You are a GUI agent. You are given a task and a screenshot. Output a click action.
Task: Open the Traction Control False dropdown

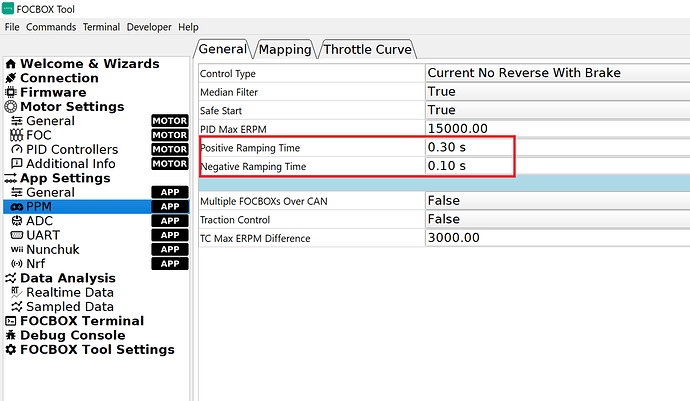tap(558, 219)
